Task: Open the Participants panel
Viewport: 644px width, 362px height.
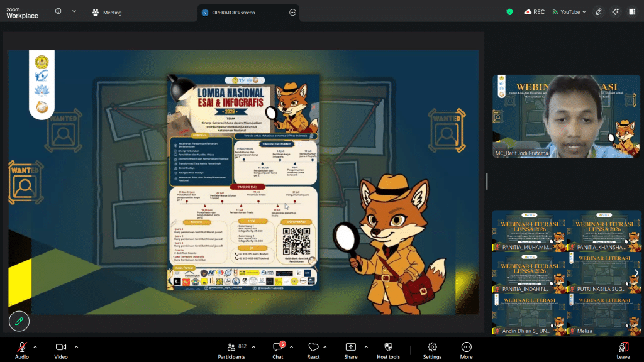Action: click(x=231, y=350)
